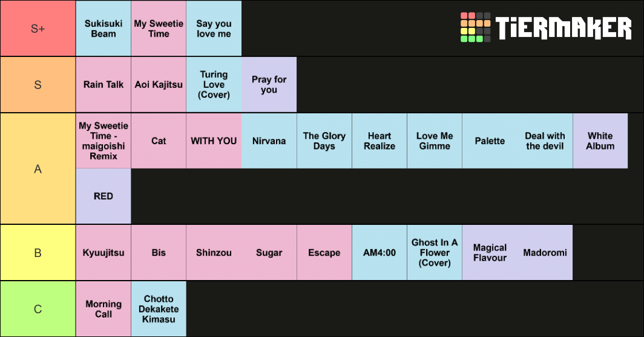Click the TierMaker logo text
This screenshot has width=644, height=337.
[x=563, y=28]
